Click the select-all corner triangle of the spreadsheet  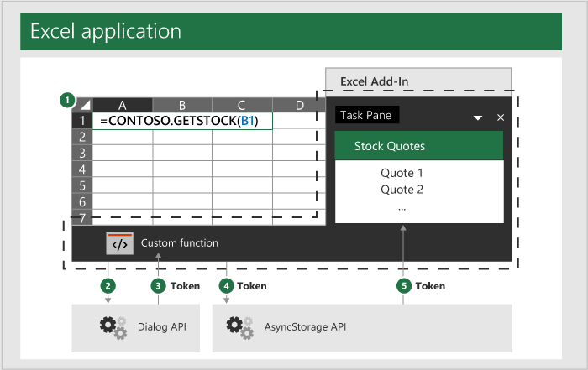(x=85, y=105)
